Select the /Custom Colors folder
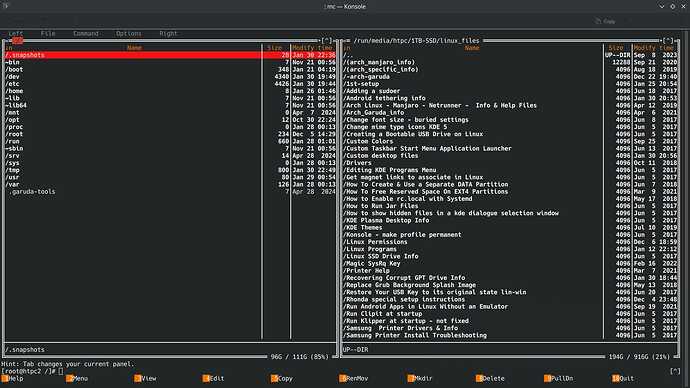The width and height of the screenshot is (690, 388). click(510, 141)
